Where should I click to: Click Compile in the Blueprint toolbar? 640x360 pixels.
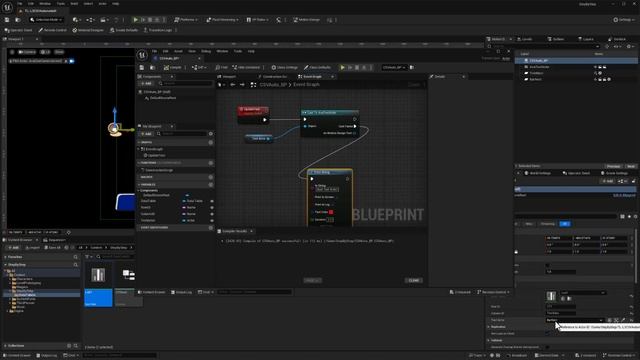click(173, 67)
